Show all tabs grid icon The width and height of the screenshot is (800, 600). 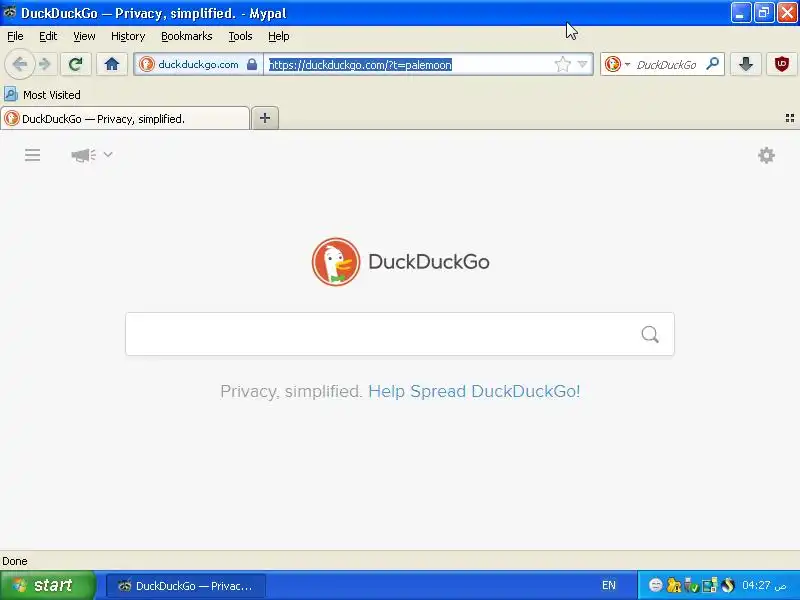click(x=789, y=118)
